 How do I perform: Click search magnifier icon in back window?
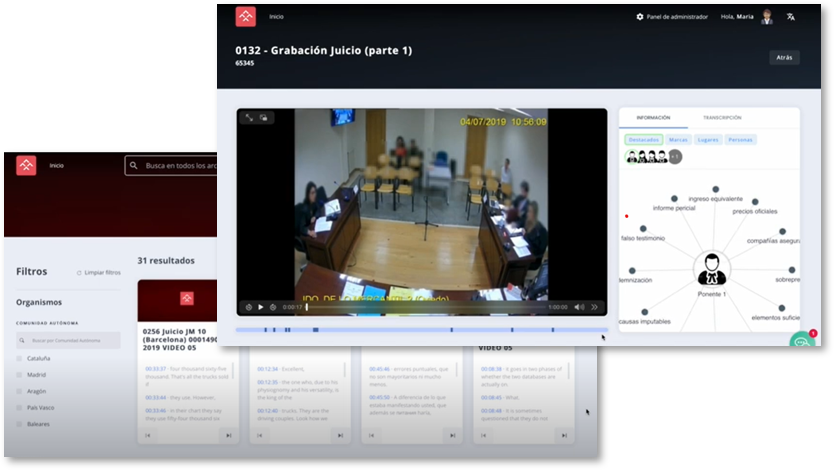click(x=134, y=165)
